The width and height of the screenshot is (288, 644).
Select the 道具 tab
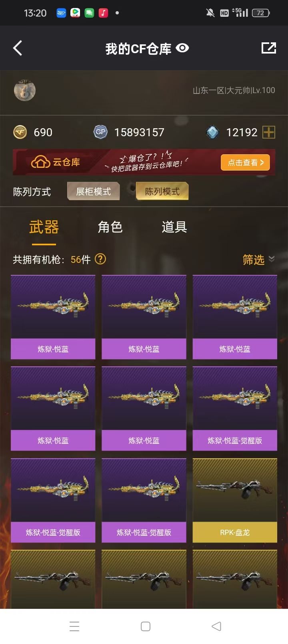click(x=174, y=227)
